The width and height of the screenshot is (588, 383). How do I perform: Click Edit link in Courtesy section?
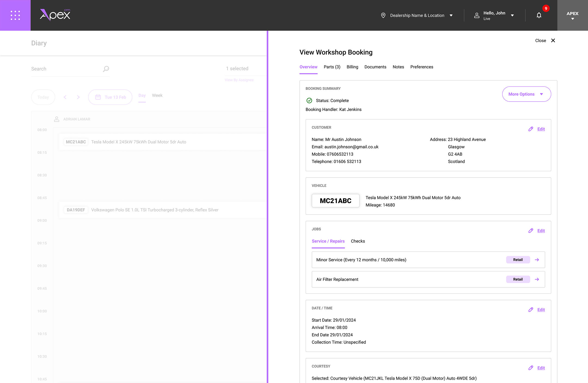coord(541,368)
